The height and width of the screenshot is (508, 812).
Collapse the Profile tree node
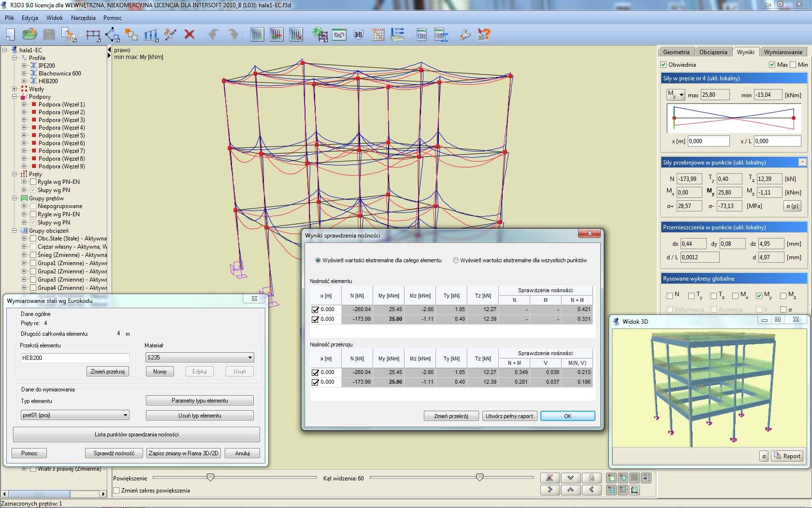[14, 58]
